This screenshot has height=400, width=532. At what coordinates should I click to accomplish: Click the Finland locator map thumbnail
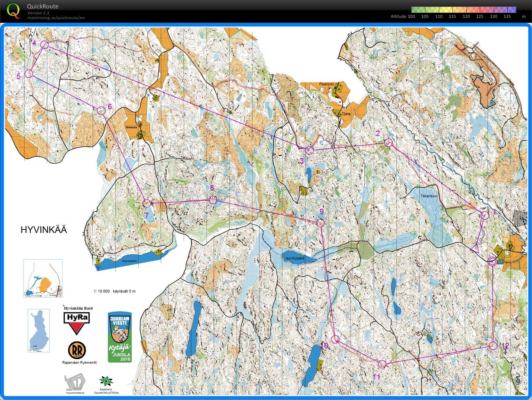click(x=39, y=331)
